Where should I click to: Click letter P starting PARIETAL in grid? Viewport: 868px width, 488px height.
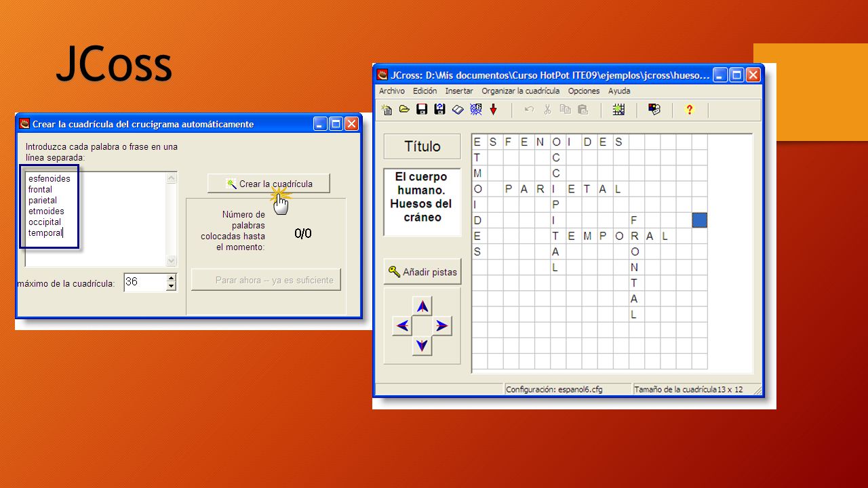(509, 189)
